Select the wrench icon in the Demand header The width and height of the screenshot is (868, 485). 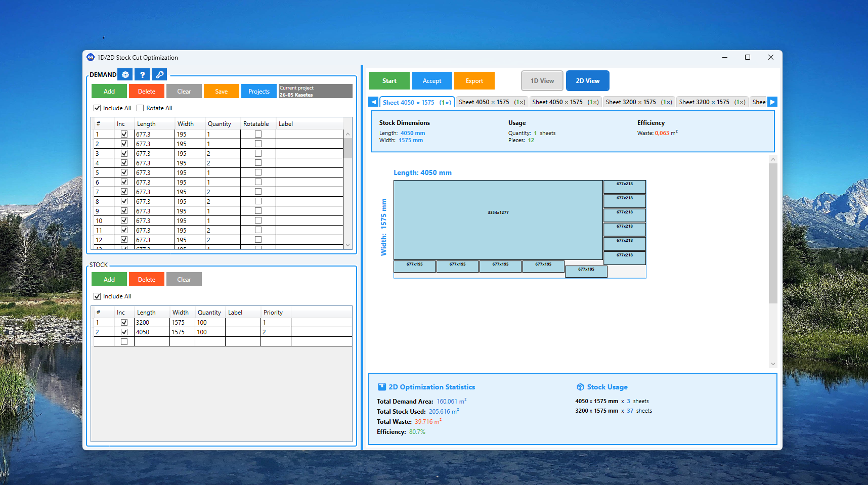click(x=159, y=74)
